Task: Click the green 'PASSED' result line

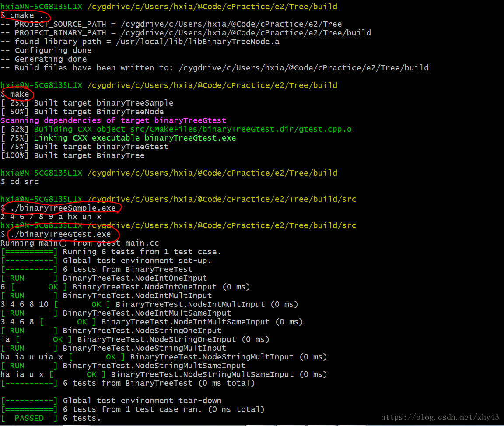Action: point(51,418)
